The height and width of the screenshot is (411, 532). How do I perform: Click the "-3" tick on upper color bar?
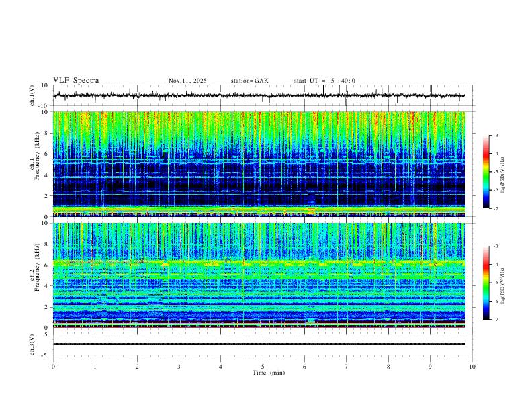click(495, 135)
